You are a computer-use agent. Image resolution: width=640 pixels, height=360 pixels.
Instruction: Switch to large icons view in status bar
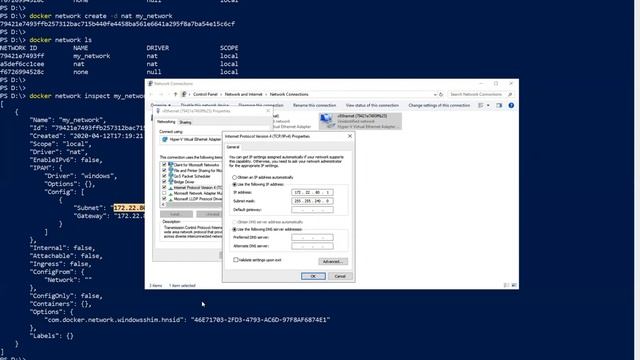pos(514,285)
